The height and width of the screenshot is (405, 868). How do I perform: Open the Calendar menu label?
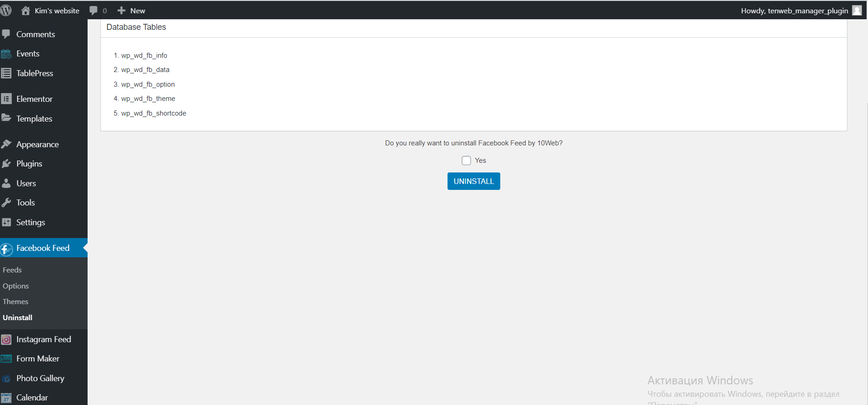[x=32, y=398]
